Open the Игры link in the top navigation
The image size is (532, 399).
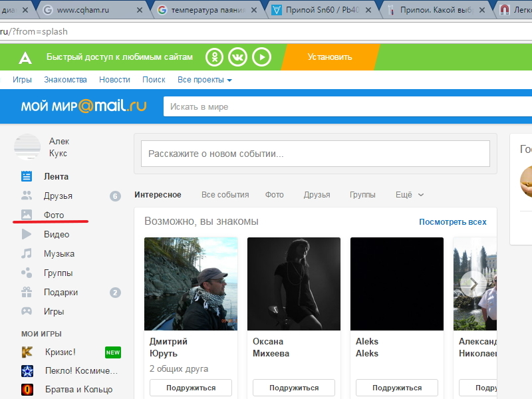(22, 80)
